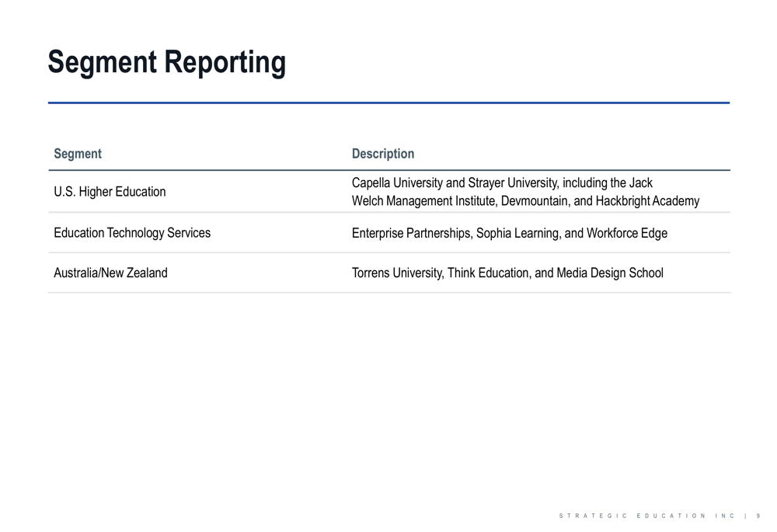The height and width of the screenshot is (532, 777).
Task: Click the Strategic Education Inc footer text
Action: click(646, 516)
